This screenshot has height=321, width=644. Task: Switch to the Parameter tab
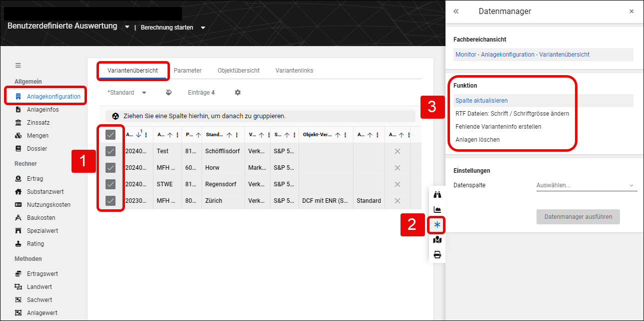point(187,71)
